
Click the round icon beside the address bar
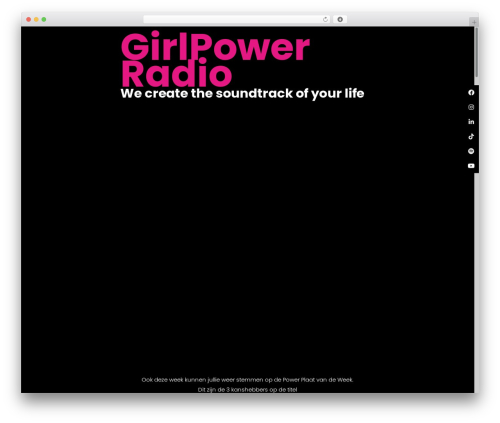tap(340, 19)
